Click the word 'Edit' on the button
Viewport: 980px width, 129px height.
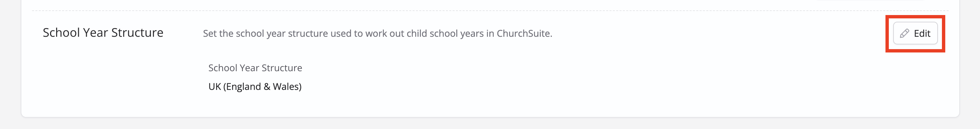pos(922,33)
